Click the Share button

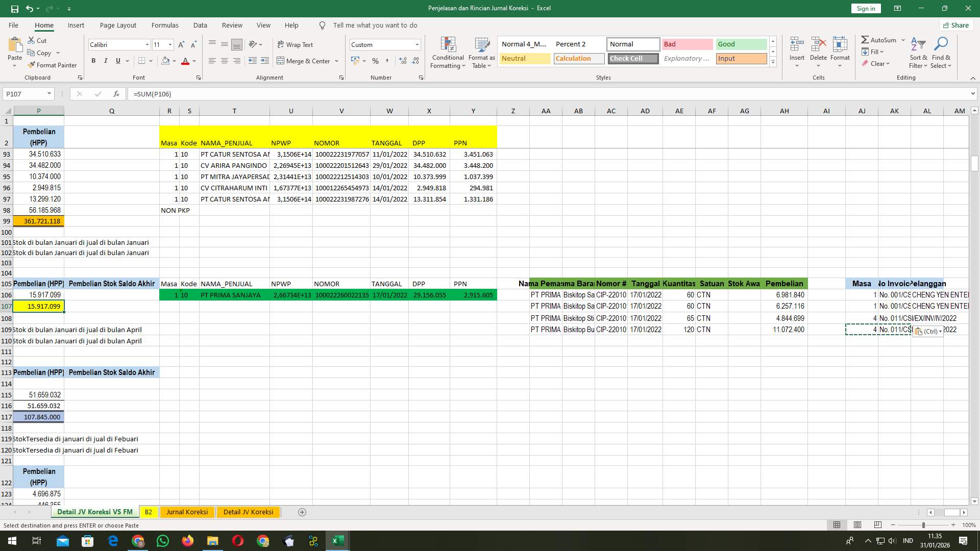(x=955, y=25)
